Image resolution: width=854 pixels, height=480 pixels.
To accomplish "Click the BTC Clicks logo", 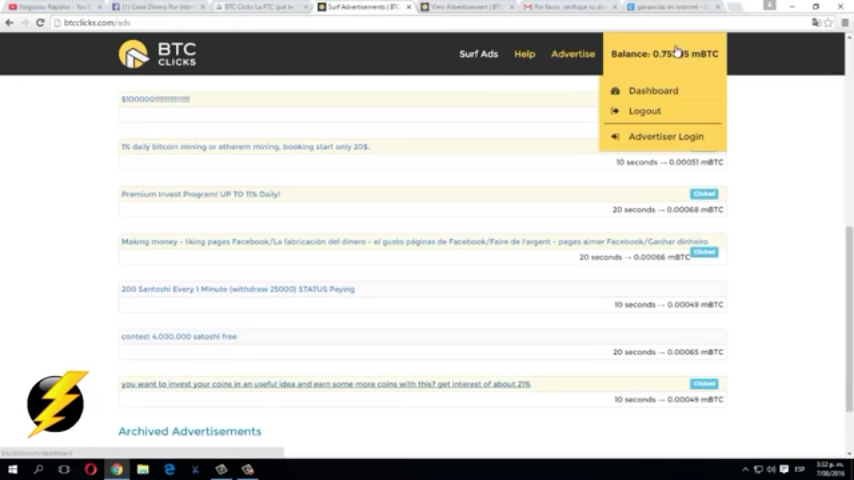I will (157, 54).
